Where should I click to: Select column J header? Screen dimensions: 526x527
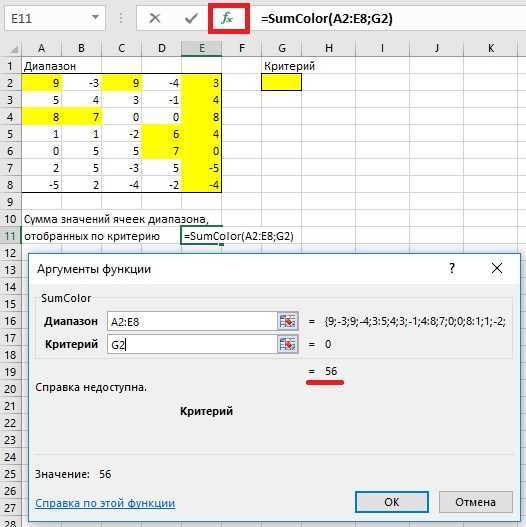click(436, 48)
